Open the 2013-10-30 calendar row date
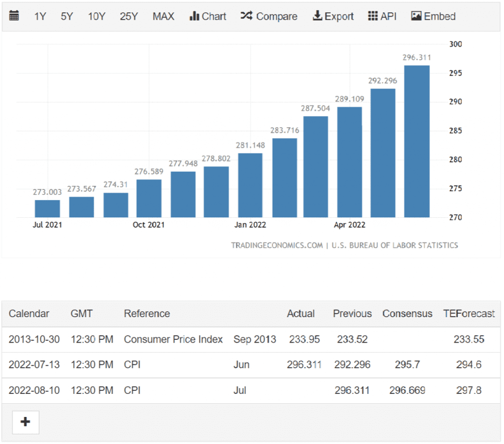The image size is (504, 444). pyautogui.click(x=34, y=339)
